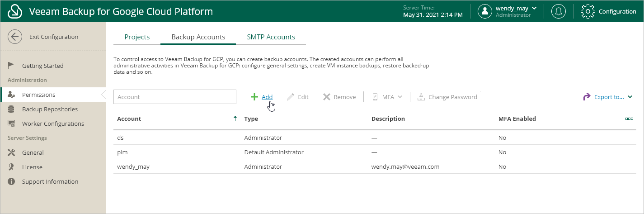Click the Support Information info icon
The image size is (644, 214).
click(12, 181)
